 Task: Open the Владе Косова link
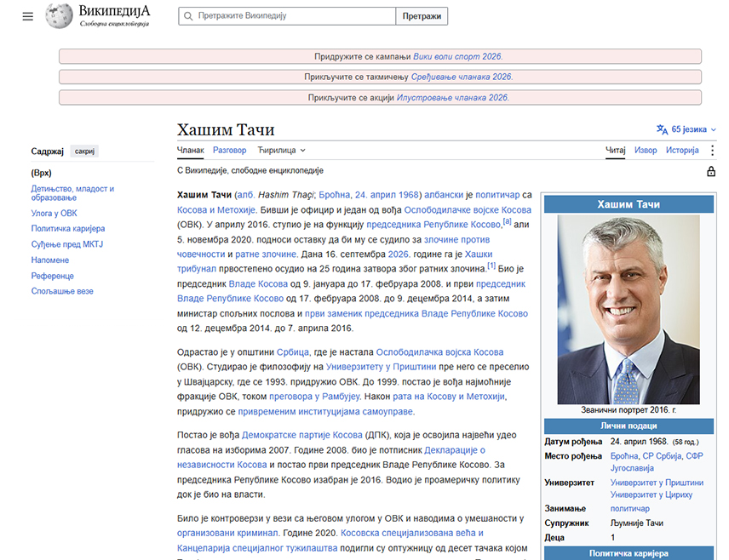258,284
